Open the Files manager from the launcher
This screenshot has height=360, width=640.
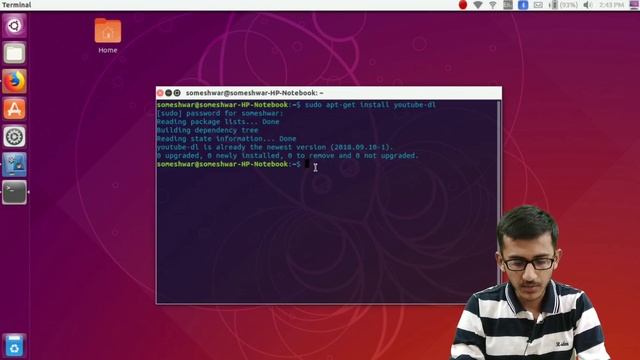coord(14,53)
